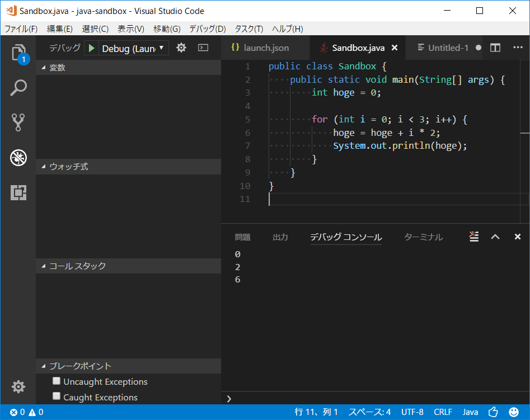Select the デバッグ コンソール tab
Screen dimensions: 530x420
coord(346,237)
